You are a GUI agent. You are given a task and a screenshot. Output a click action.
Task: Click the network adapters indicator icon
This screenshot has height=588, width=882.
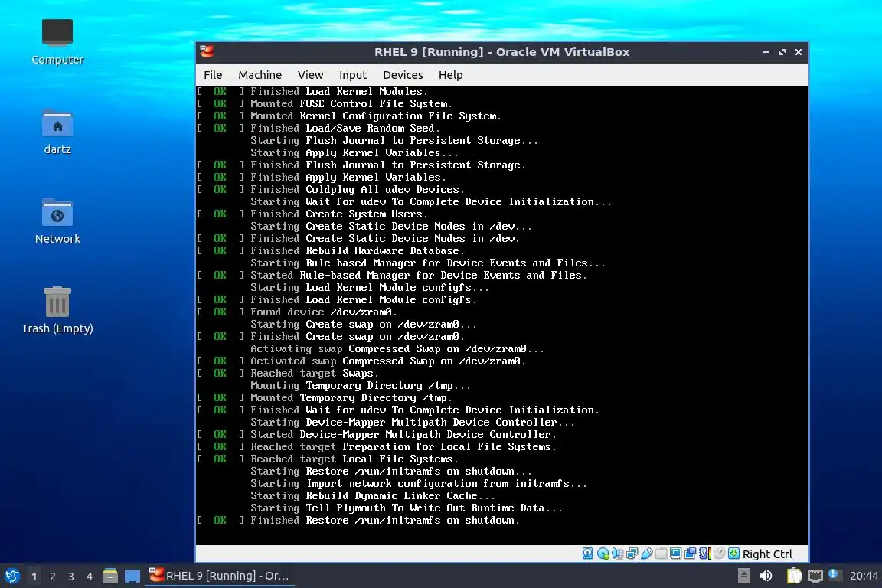click(x=632, y=554)
